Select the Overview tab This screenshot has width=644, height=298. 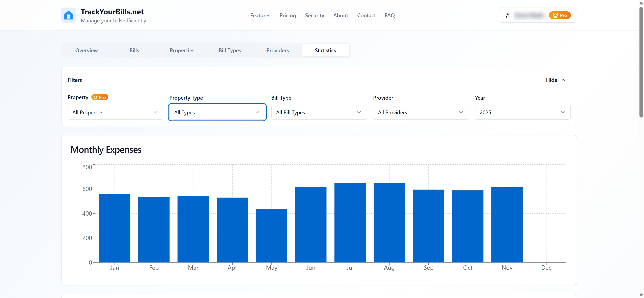coord(86,50)
